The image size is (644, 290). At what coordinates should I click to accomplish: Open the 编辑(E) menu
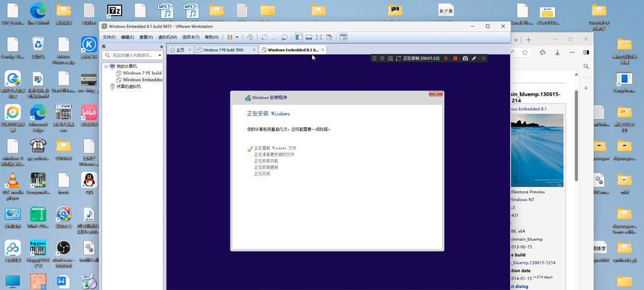tap(127, 38)
